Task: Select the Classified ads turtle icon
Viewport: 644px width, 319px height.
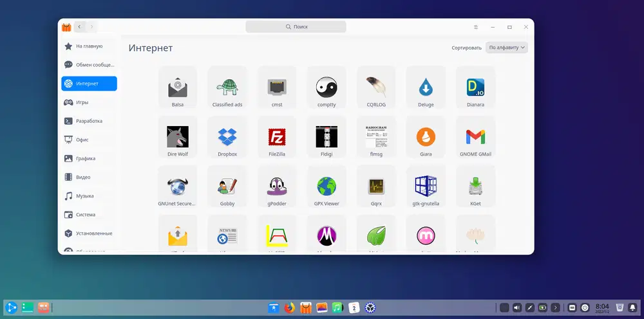Action: pyautogui.click(x=227, y=87)
